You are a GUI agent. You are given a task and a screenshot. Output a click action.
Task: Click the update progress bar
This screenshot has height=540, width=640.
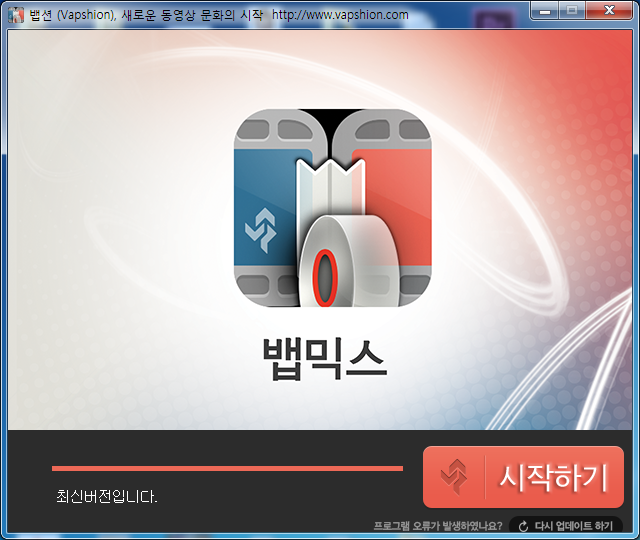[x=227, y=469]
